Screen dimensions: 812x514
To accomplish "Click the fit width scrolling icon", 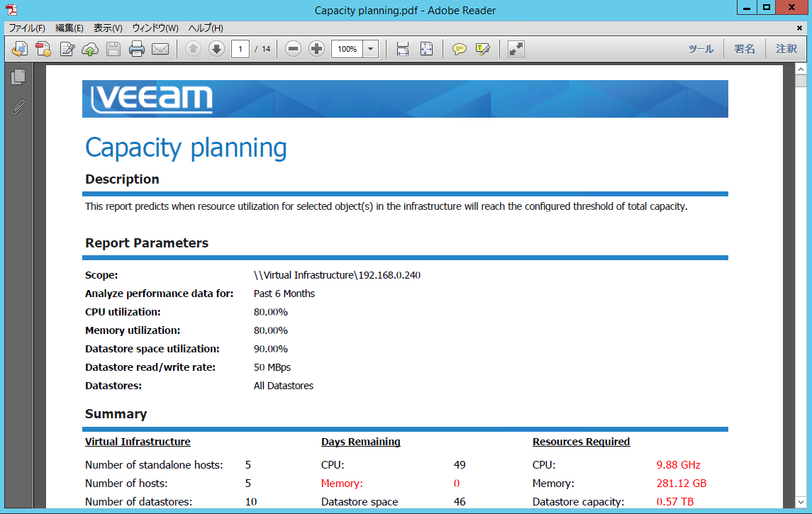I will pos(402,49).
